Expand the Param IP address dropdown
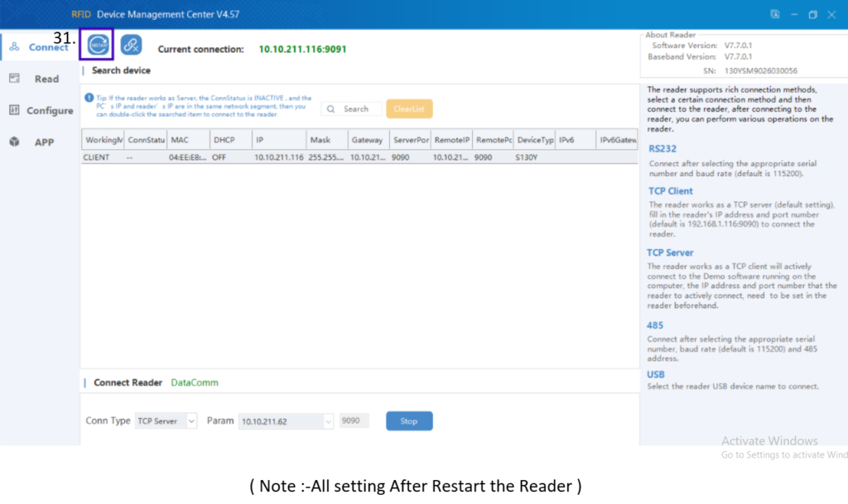 328,421
